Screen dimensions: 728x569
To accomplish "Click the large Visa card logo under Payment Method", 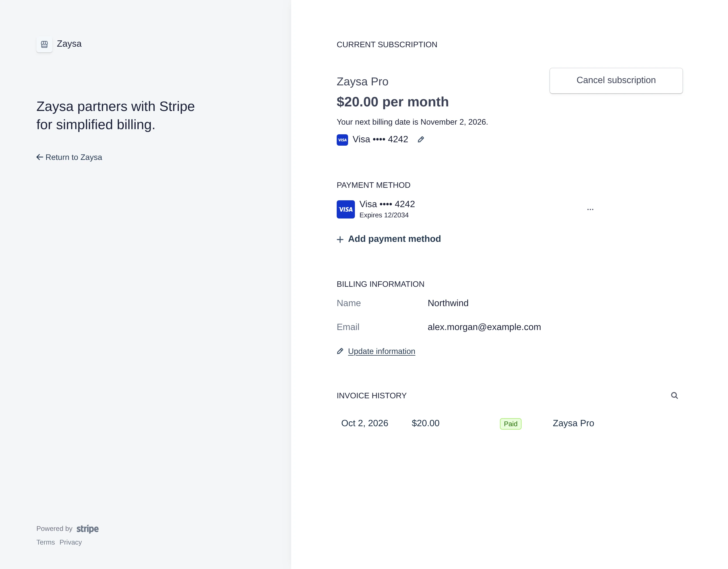I will (x=346, y=209).
